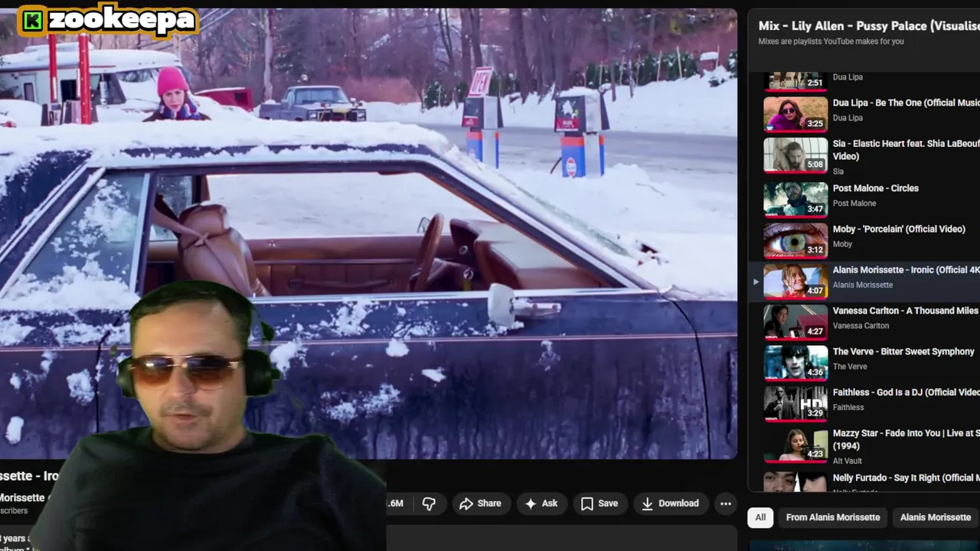Share this Alanis Morissette video
Viewport: 980px width, 551px height.
pos(480,504)
